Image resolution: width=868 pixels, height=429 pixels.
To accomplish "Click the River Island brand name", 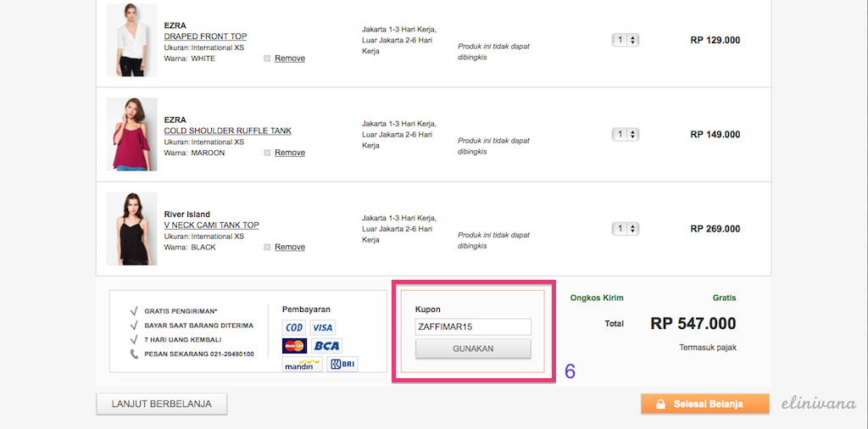I will coord(187,214).
